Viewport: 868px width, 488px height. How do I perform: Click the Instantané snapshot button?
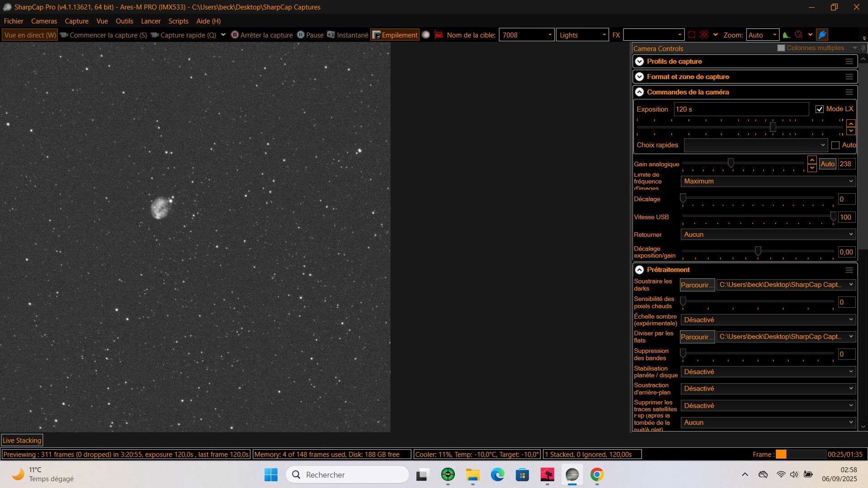point(348,35)
